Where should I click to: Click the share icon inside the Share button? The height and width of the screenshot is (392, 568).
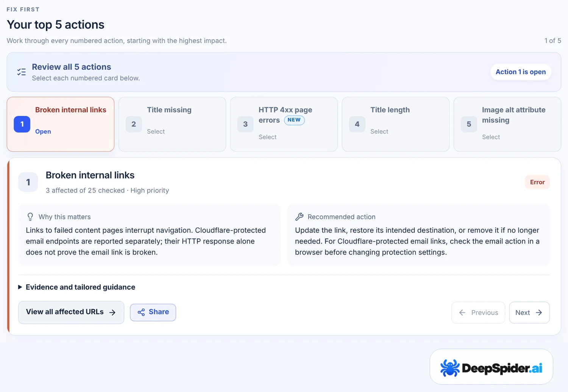tap(141, 312)
